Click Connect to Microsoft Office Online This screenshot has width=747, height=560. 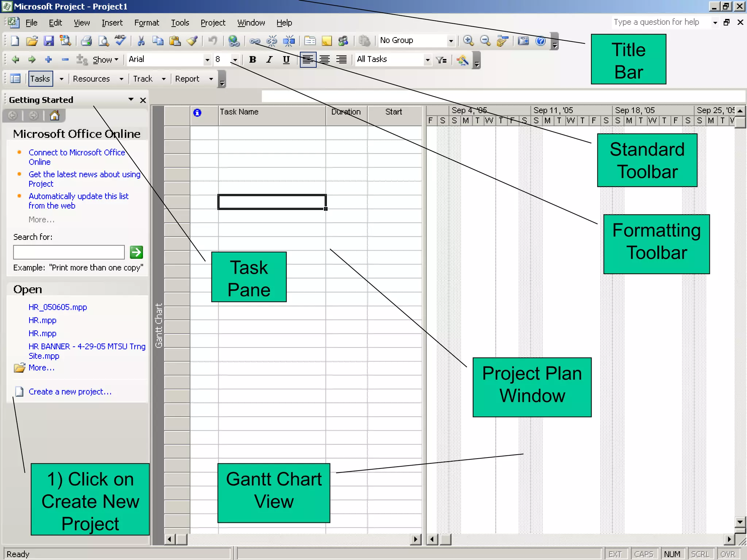click(77, 157)
